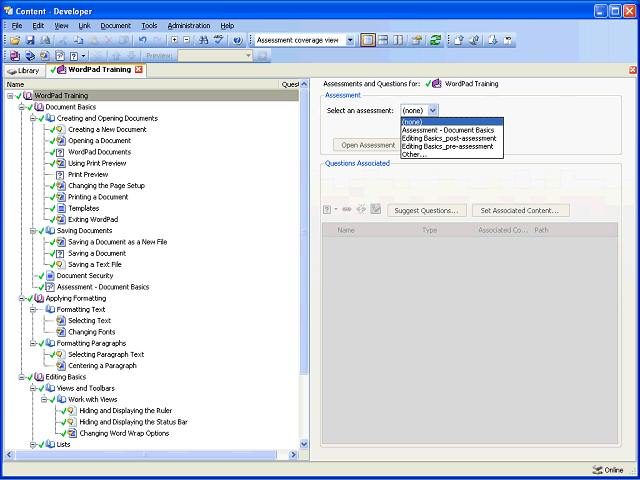Viewport: 640px width, 480px height.
Task: Choose Assessment - Document Basics from list
Action: coord(452,130)
